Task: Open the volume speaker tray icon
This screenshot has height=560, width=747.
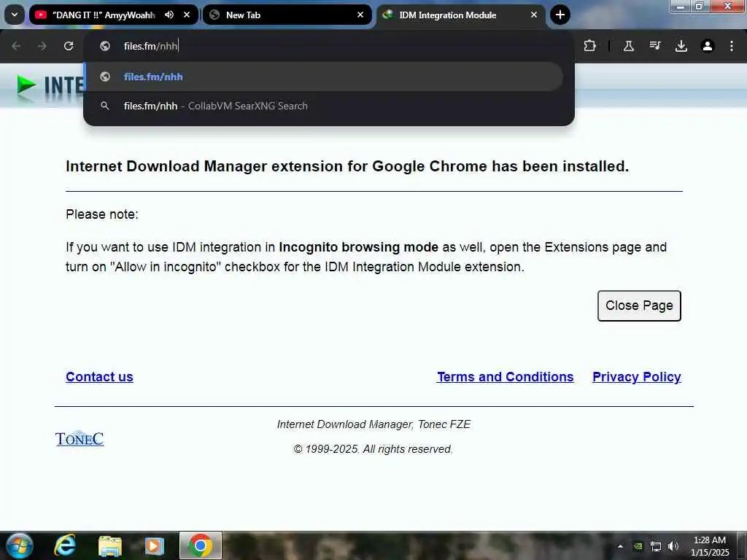Action: coord(673,546)
